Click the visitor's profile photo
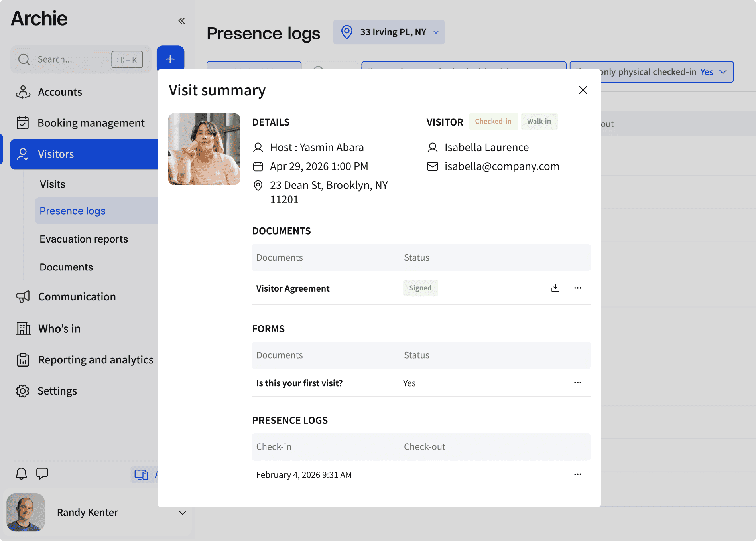The image size is (756, 541). (x=204, y=149)
